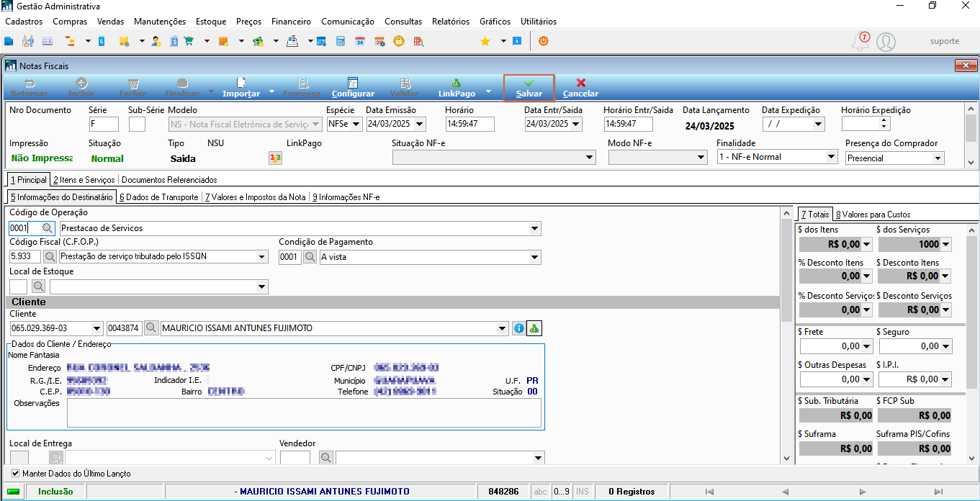Screen dimensions: 980x501
Task: Expand the Finalidade dropdown
Action: [831, 157]
